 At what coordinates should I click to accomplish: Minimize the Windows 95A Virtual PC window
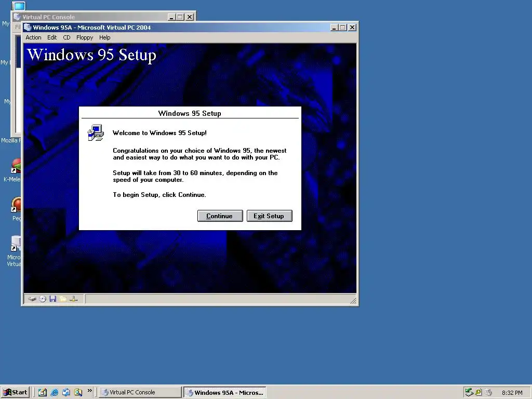tap(334, 28)
